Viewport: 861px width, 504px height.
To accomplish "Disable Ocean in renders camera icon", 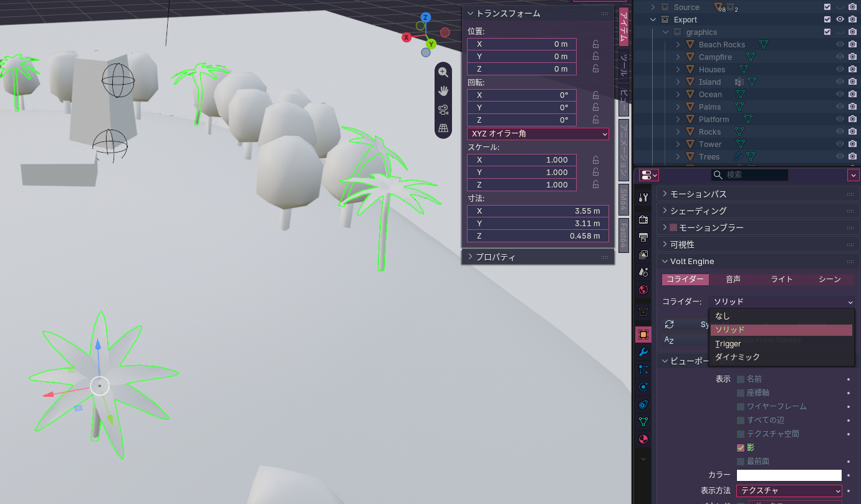I will pos(852,94).
